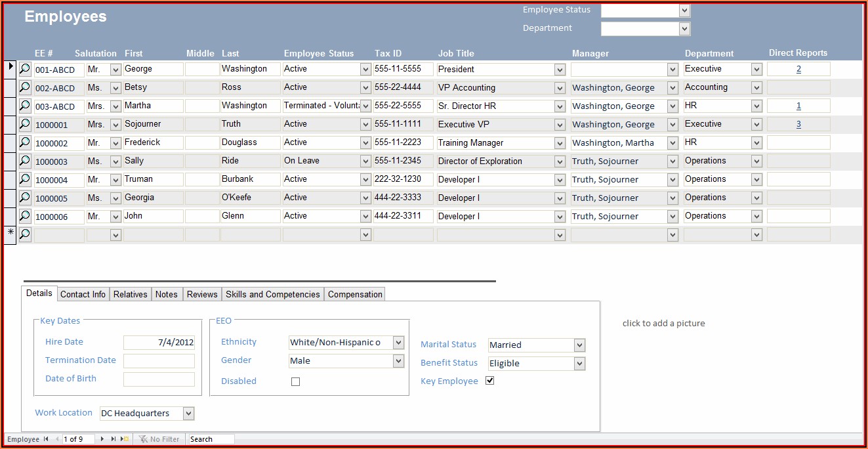Click direct reports link 3 for Sojourner Truth
868x449 pixels.
798,124
